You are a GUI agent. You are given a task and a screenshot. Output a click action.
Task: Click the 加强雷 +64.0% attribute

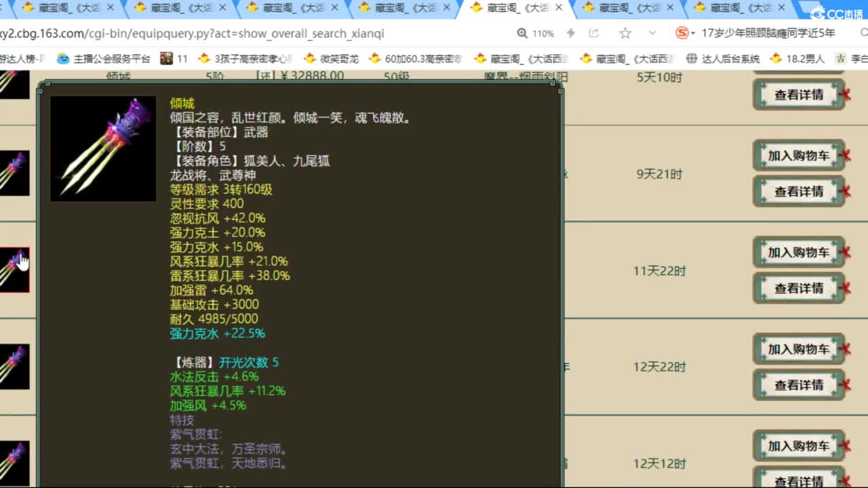[212, 290]
